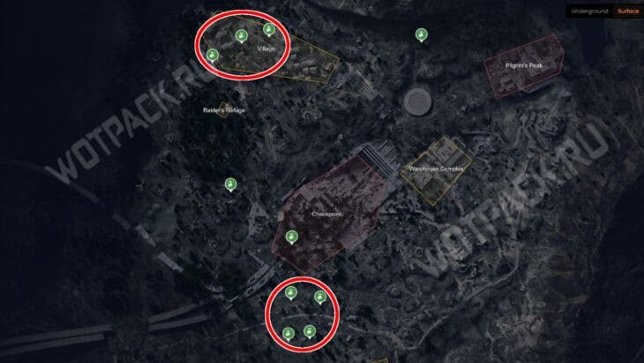
Task: Click the isolated green marker west of Checkpoint
Action: (x=231, y=185)
